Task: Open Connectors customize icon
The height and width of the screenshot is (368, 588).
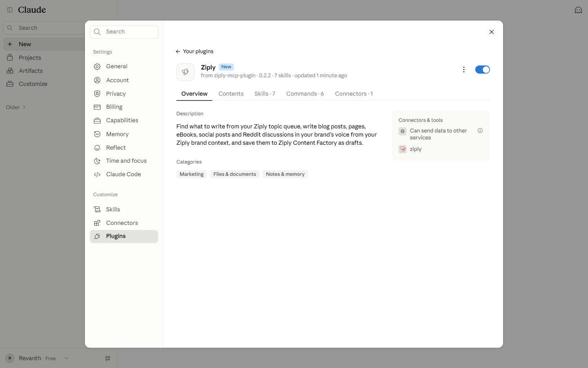Action: [x=97, y=223]
